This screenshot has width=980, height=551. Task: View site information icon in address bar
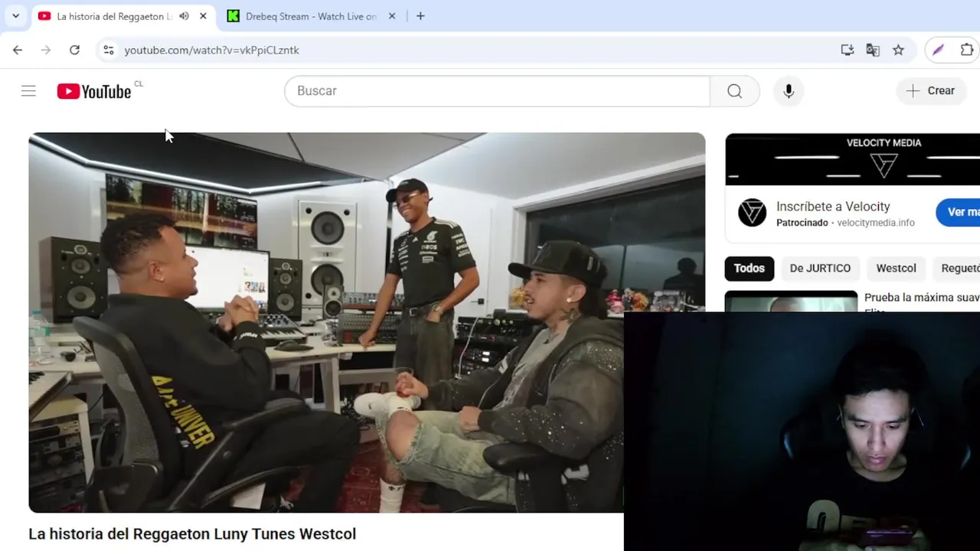[x=109, y=50]
